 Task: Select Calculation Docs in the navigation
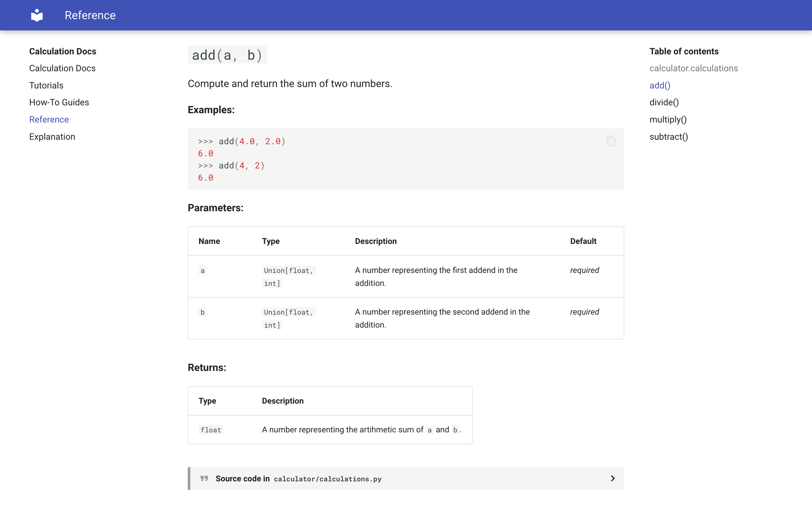[62, 68]
